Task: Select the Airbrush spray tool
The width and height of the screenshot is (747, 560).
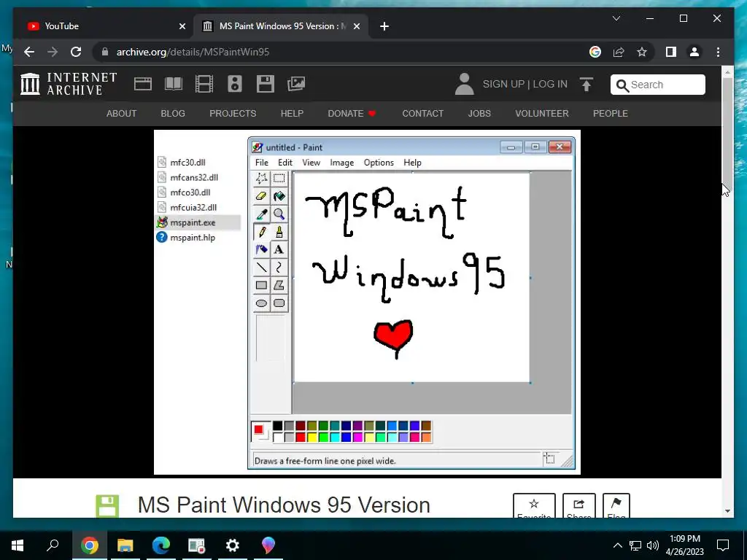Action: 262,249
